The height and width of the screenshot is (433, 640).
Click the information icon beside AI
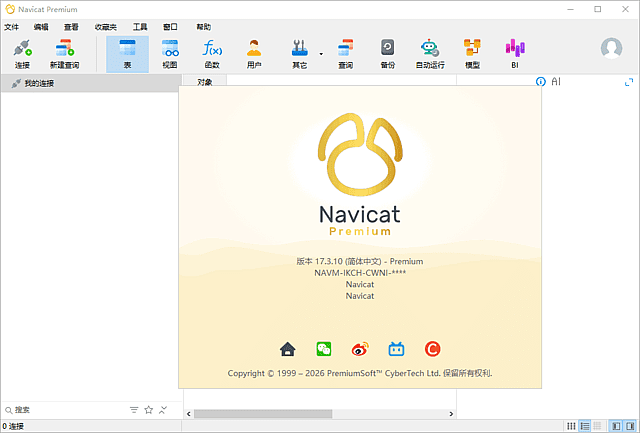(x=540, y=82)
